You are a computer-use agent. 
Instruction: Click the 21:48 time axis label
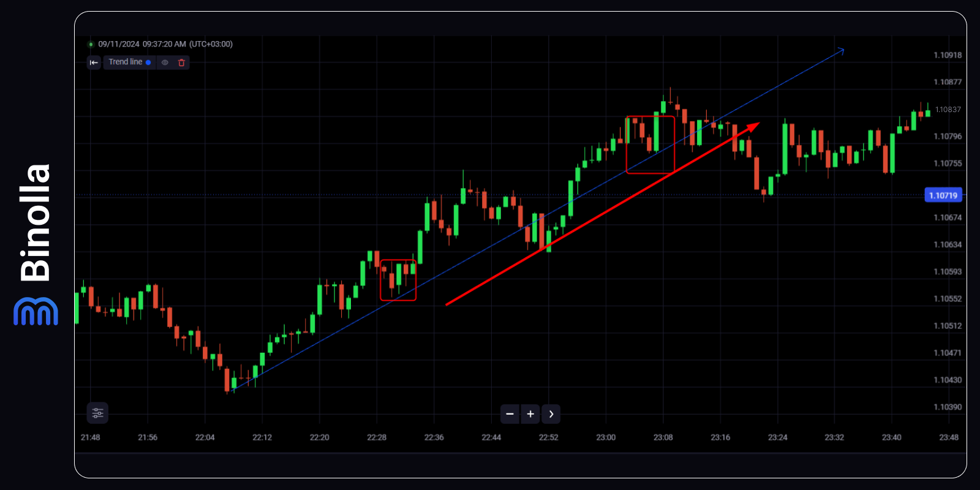point(91,437)
